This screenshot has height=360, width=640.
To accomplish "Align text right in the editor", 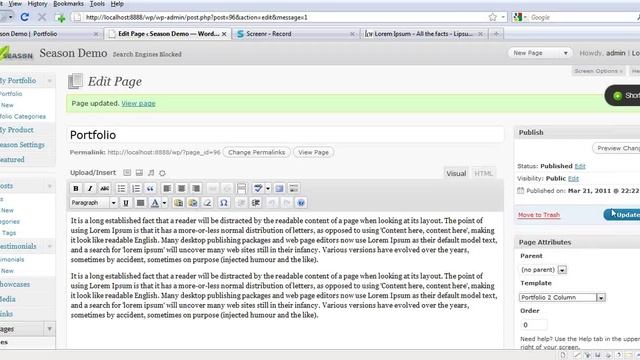I will (x=196, y=188).
